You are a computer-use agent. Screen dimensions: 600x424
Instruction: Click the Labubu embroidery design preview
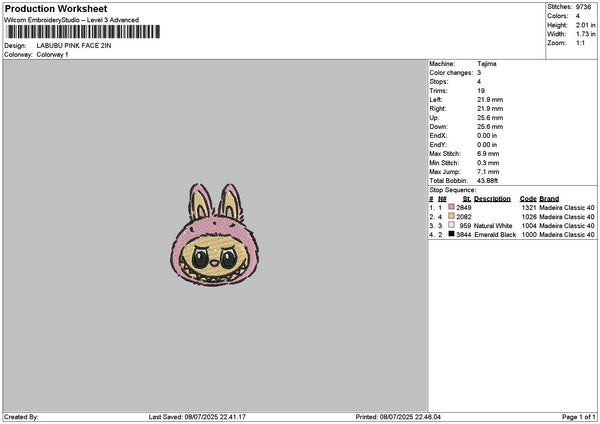tap(214, 235)
